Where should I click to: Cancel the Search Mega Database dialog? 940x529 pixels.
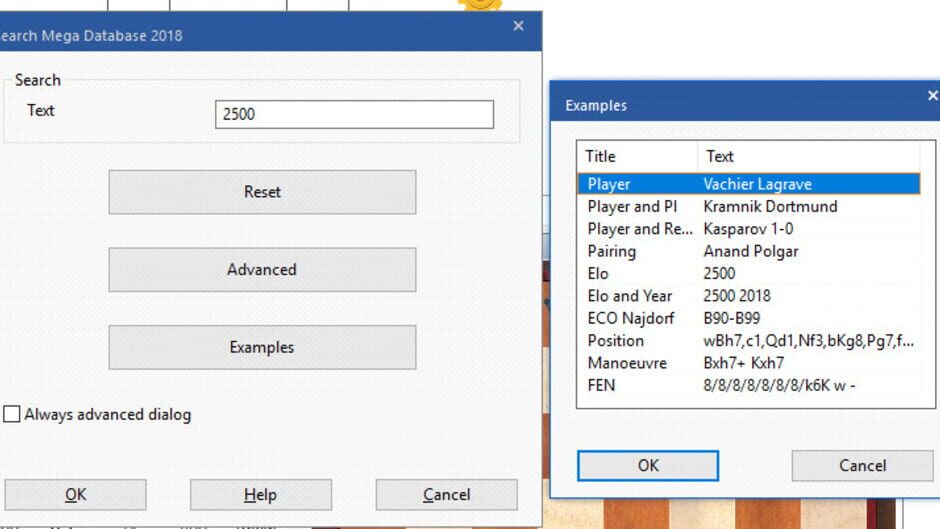point(447,495)
